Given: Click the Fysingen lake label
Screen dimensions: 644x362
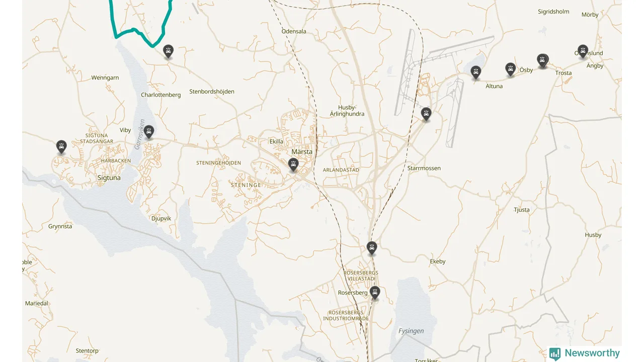Looking at the screenshot, I should 411,331.
